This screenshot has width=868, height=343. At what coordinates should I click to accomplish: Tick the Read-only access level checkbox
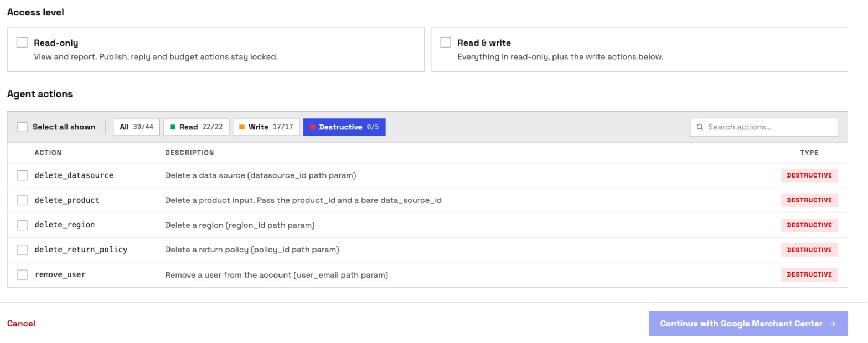coord(22,43)
